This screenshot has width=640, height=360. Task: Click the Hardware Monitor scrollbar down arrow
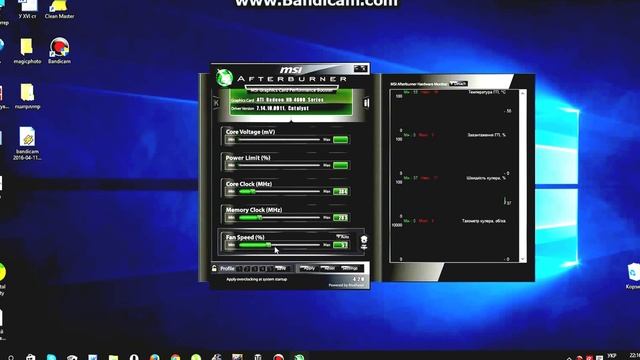[522, 259]
